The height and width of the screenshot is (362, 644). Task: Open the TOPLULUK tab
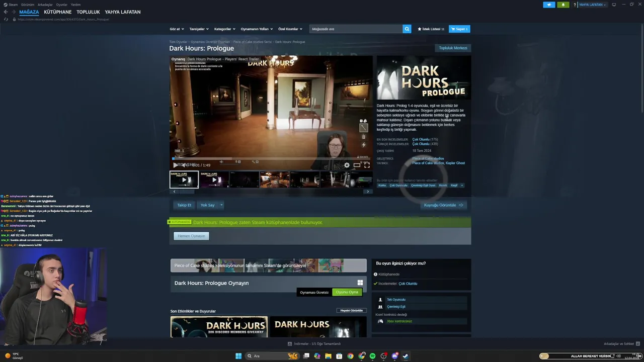point(88,12)
